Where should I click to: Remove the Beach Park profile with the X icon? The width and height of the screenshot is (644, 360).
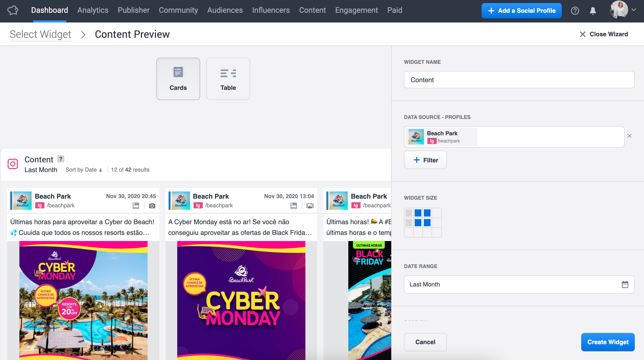[629, 136]
